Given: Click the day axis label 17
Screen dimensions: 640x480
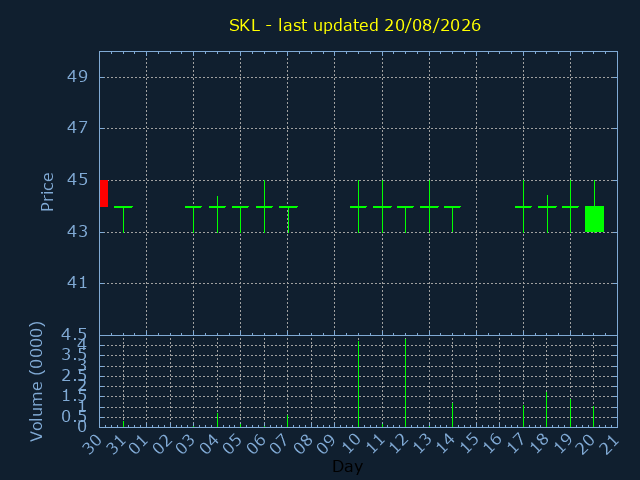Looking at the screenshot, I should pyautogui.click(x=516, y=444).
